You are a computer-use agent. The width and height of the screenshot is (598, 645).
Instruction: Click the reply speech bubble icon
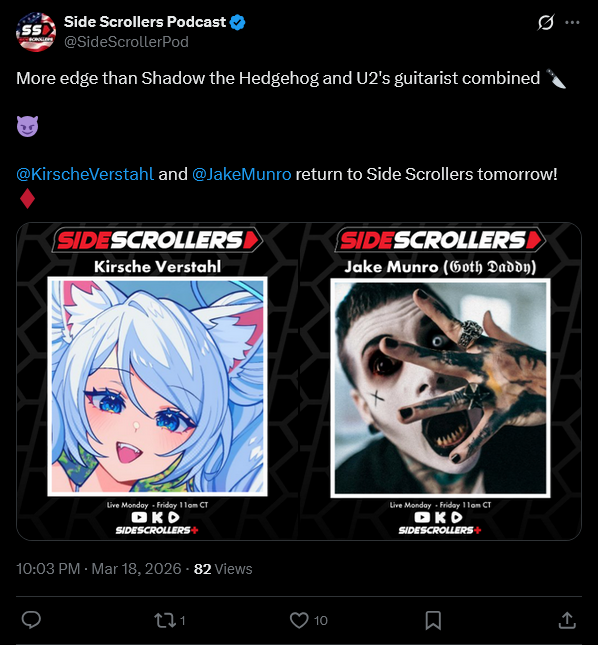coord(31,620)
